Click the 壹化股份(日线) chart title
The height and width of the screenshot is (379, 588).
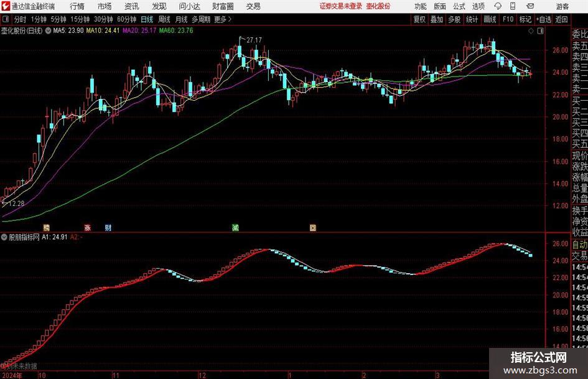coord(22,30)
